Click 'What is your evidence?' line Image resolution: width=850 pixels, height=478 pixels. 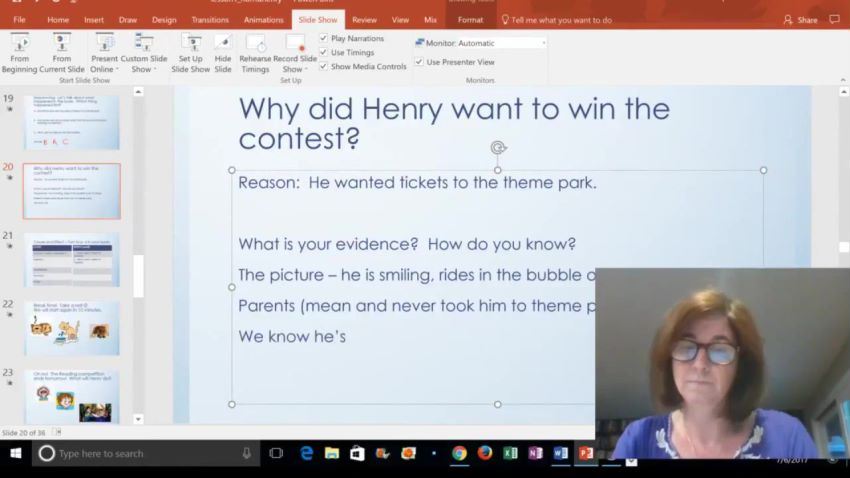coord(407,244)
